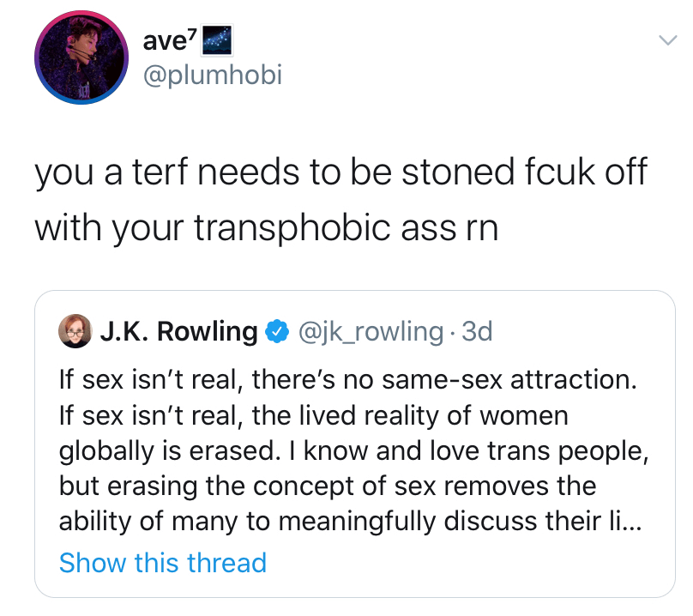Screen dimensions: 693x616
Task: Click the Show this thread link
Action: tap(163, 563)
